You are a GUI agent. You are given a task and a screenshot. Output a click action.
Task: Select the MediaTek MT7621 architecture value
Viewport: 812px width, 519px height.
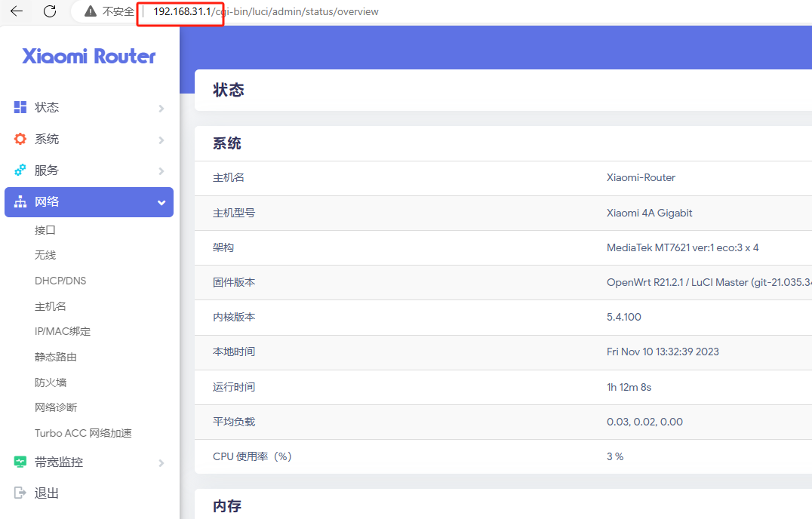[682, 247]
